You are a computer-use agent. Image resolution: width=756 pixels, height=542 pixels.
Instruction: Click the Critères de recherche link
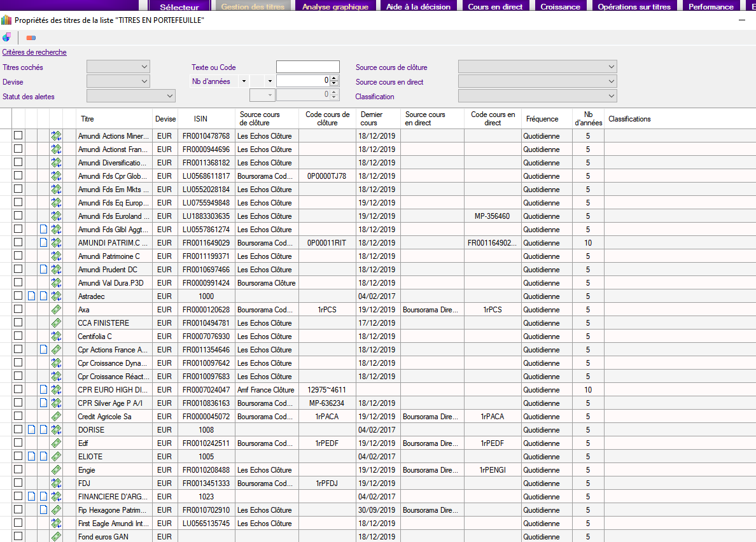pyautogui.click(x=34, y=52)
